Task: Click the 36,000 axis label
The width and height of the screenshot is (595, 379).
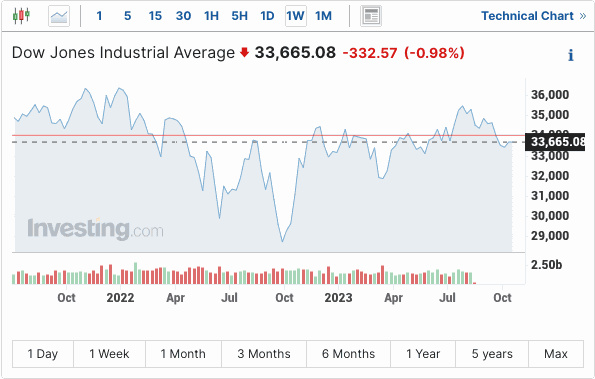Action: click(x=550, y=95)
